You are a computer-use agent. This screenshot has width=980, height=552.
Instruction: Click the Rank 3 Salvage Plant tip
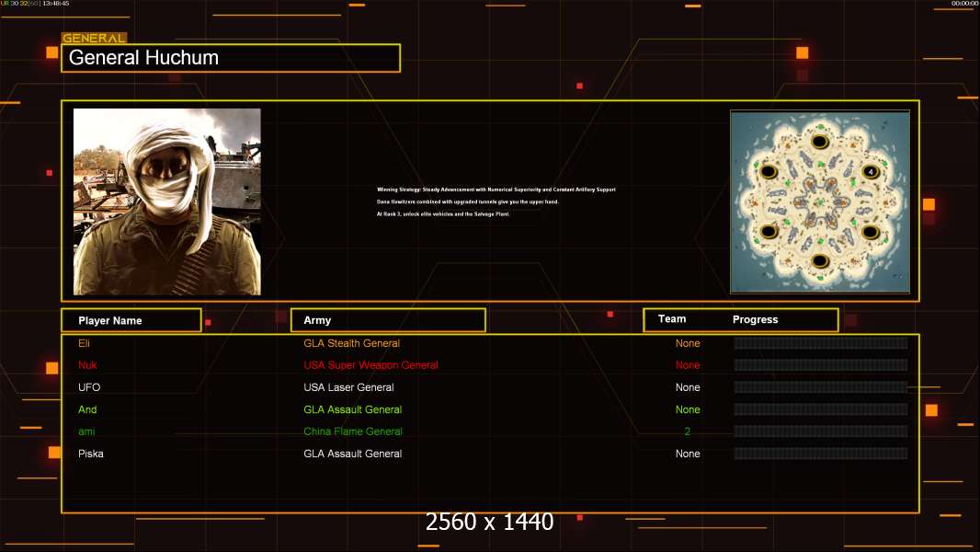pyautogui.click(x=443, y=213)
